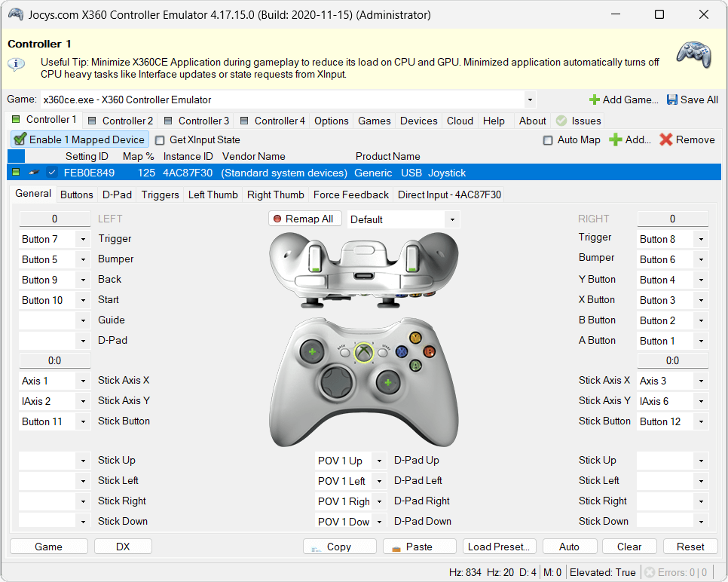Click the red X Remove icon
Viewport: 728px width, 582px height.
pos(665,139)
